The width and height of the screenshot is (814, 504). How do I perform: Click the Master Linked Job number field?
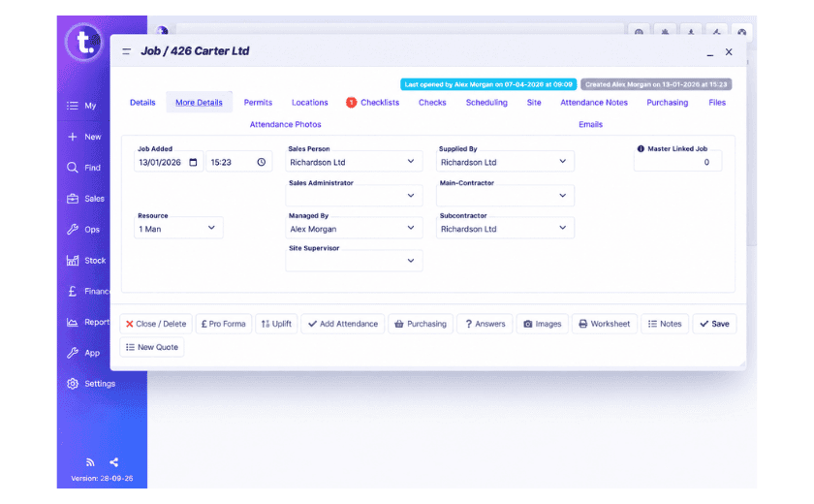[677, 162]
